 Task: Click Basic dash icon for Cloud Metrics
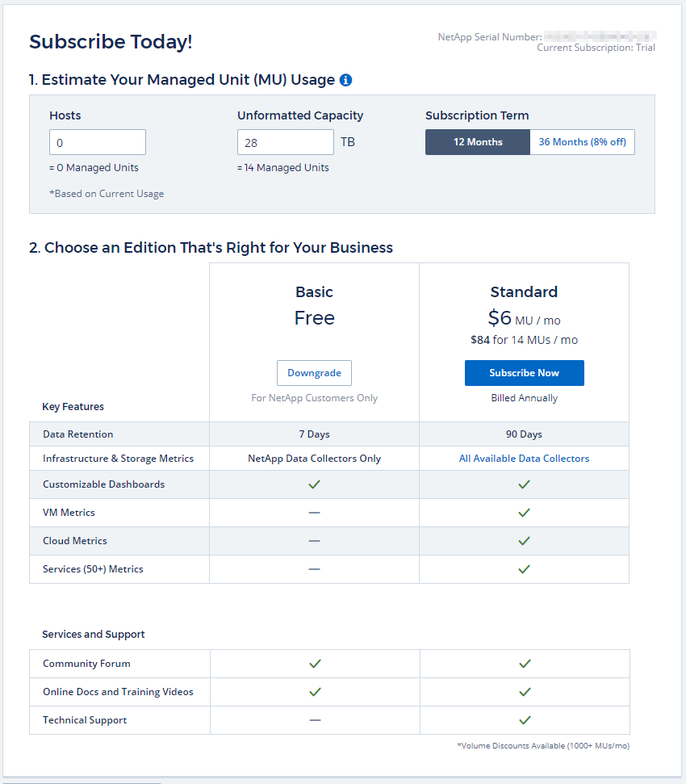pyautogui.click(x=315, y=541)
